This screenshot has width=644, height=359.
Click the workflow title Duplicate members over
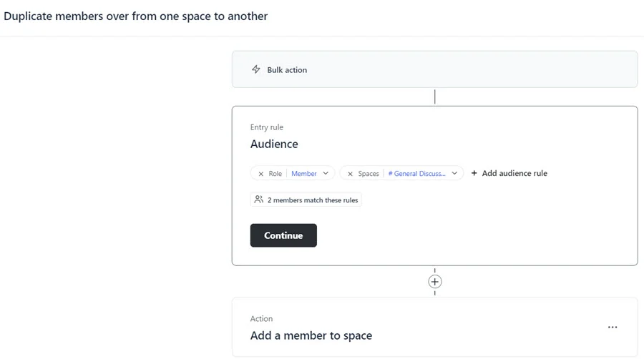[136, 16]
